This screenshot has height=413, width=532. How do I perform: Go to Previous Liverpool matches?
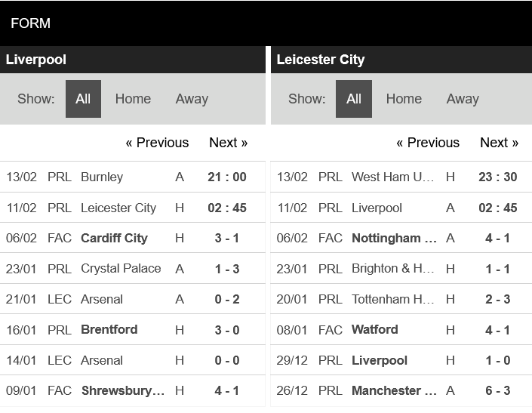pos(157,143)
